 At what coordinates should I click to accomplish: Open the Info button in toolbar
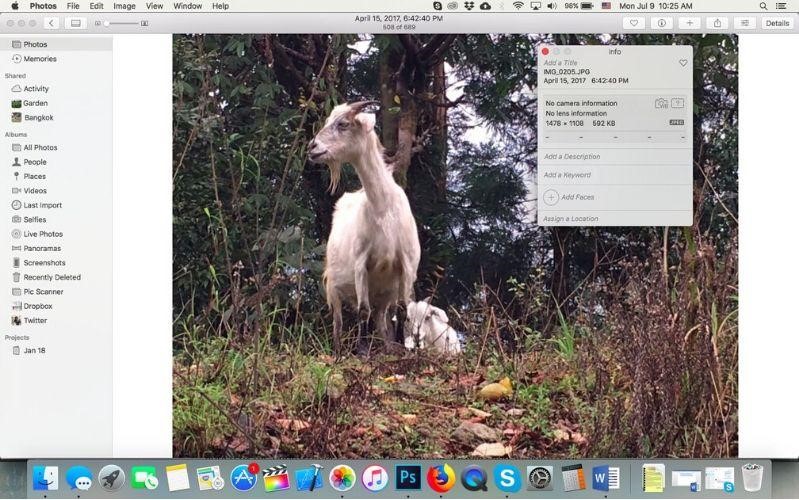tap(661, 23)
